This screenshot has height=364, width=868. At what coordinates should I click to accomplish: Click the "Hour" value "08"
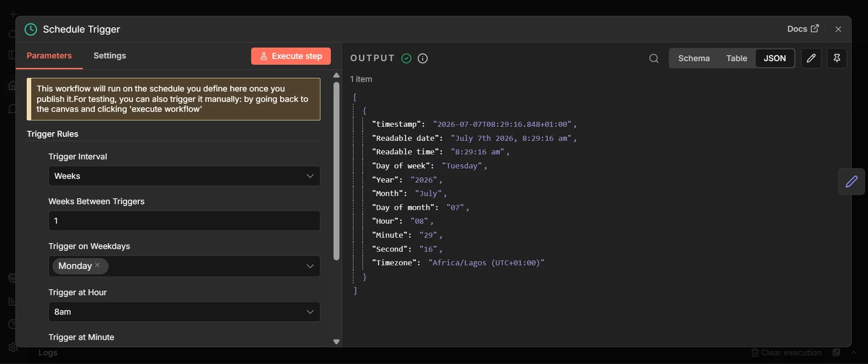click(x=420, y=221)
